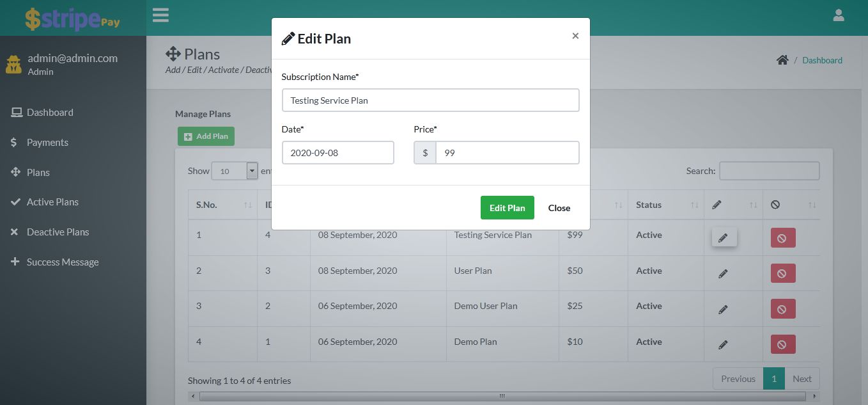Submit changes with the Edit Plan button

507,207
